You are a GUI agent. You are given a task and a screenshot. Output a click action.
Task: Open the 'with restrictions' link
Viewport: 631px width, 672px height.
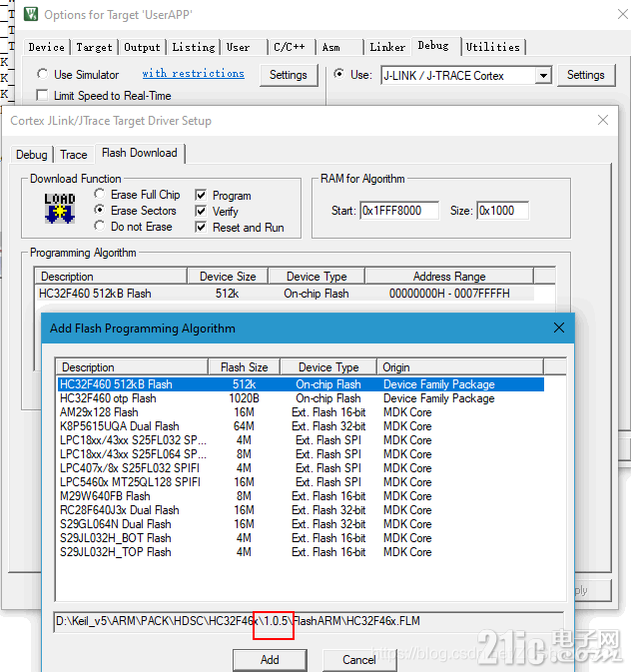194,73
